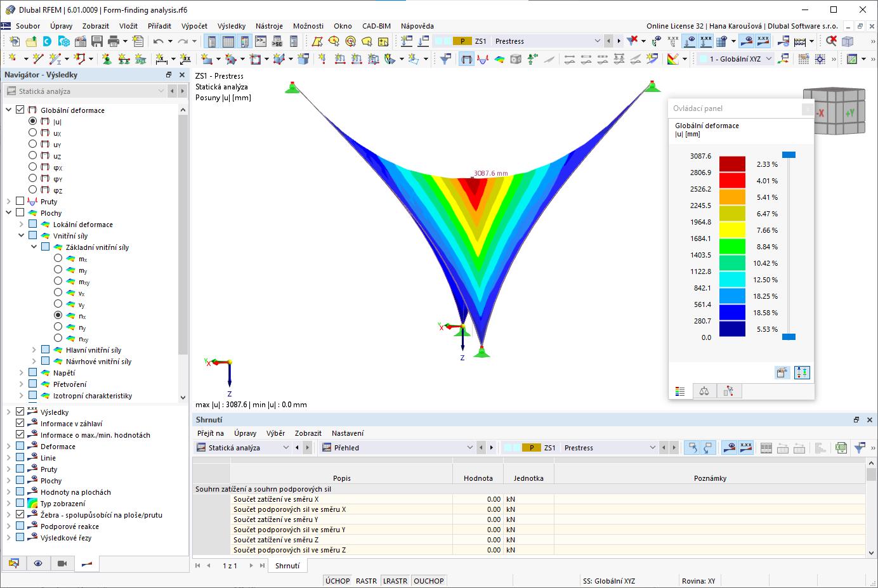878x588 pixels.
Task: Click the undo arrow icon
Action: coord(158,41)
